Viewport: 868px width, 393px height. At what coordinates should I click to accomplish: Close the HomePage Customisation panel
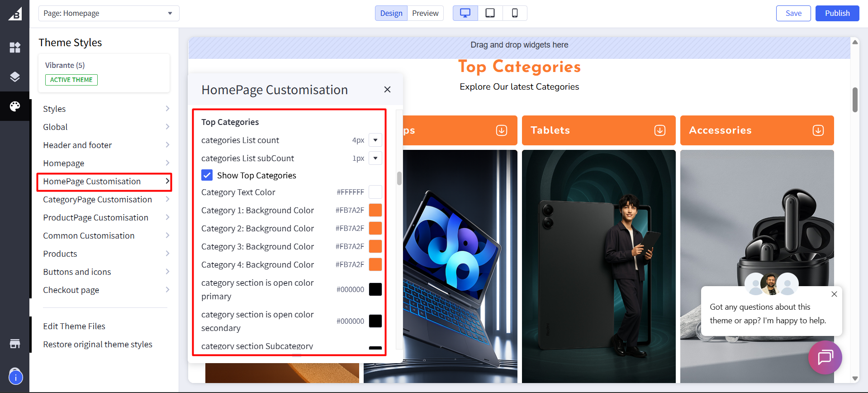[387, 90]
